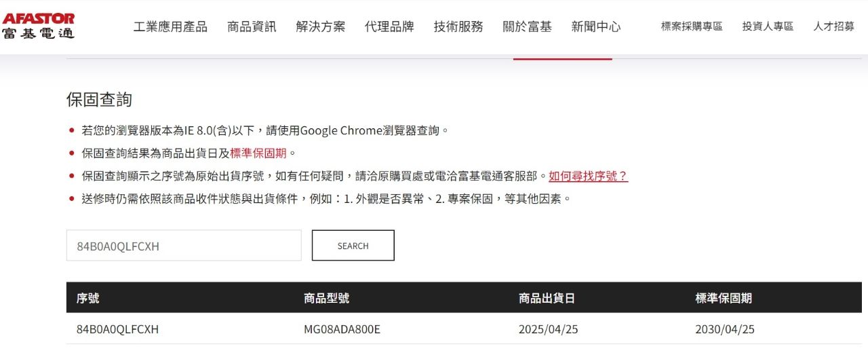Focus the serial number search field
Image resolution: width=868 pixels, height=353 pixels.
click(x=184, y=246)
